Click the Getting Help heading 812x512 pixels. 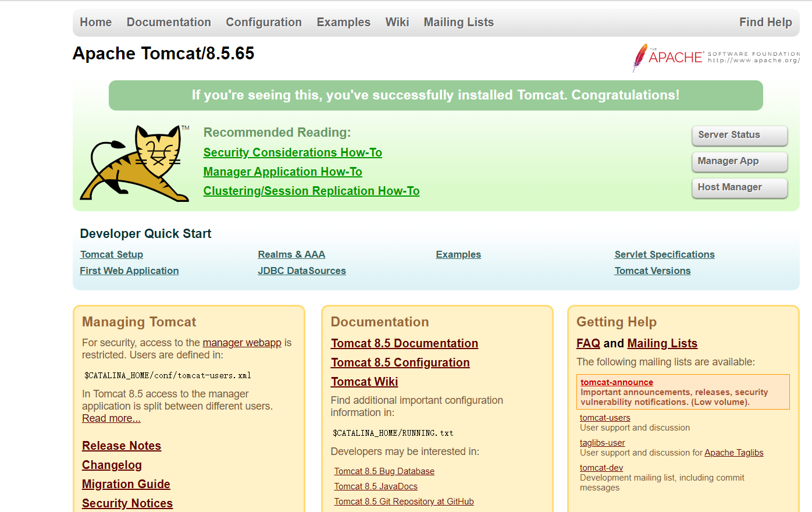point(617,322)
